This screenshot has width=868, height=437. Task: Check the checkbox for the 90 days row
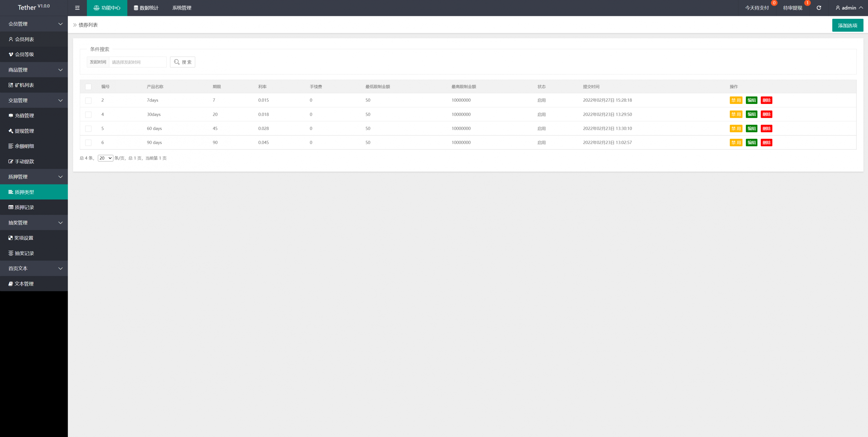pyautogui.click(x=88, y=143)
